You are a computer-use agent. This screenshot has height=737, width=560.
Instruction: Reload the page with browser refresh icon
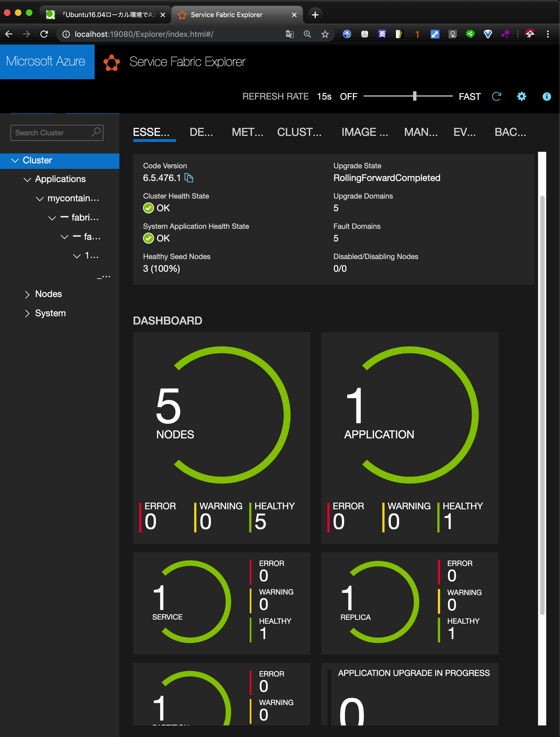pyautogui.click(x=44, y=34)
